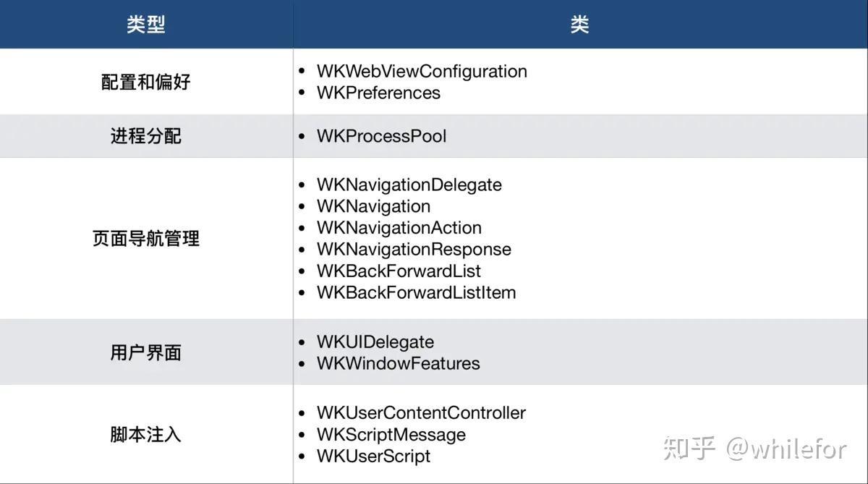Select the 脚本注入 row label
The height and width of the screenshot is (484, 868).
click(146, 435)
